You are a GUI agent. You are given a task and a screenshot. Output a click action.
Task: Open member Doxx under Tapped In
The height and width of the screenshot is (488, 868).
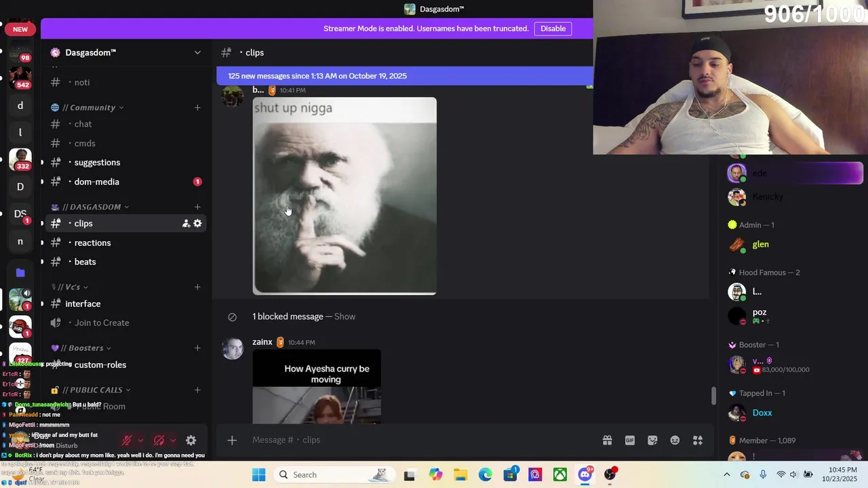pos(791,413)
